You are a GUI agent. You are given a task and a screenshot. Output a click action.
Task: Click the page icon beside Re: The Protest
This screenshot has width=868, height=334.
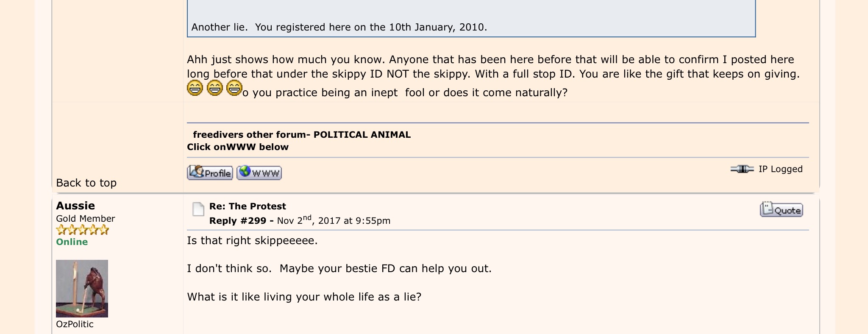198,209
